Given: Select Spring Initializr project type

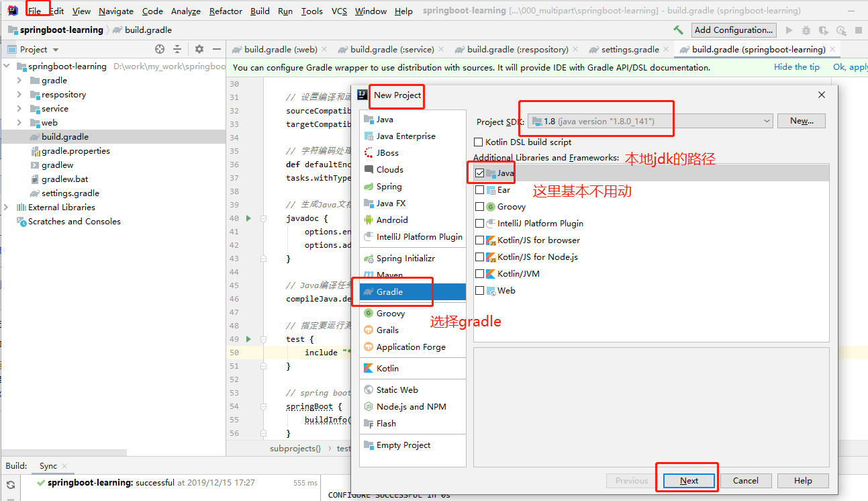Looking at the screenshot, I should coord(413,258).
